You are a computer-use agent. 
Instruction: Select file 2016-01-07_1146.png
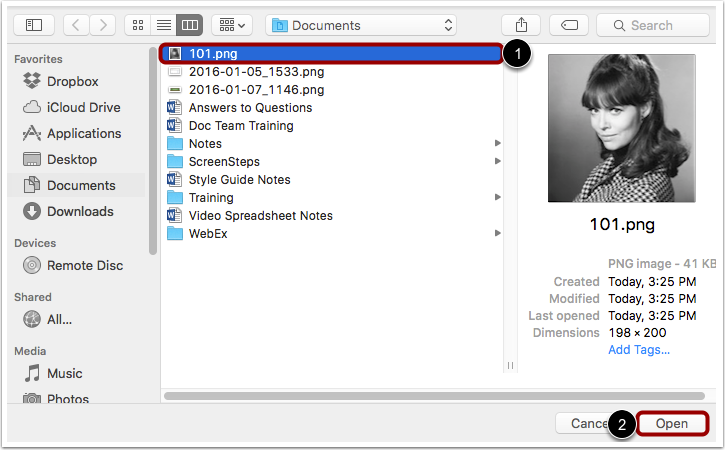click(331, 90)
